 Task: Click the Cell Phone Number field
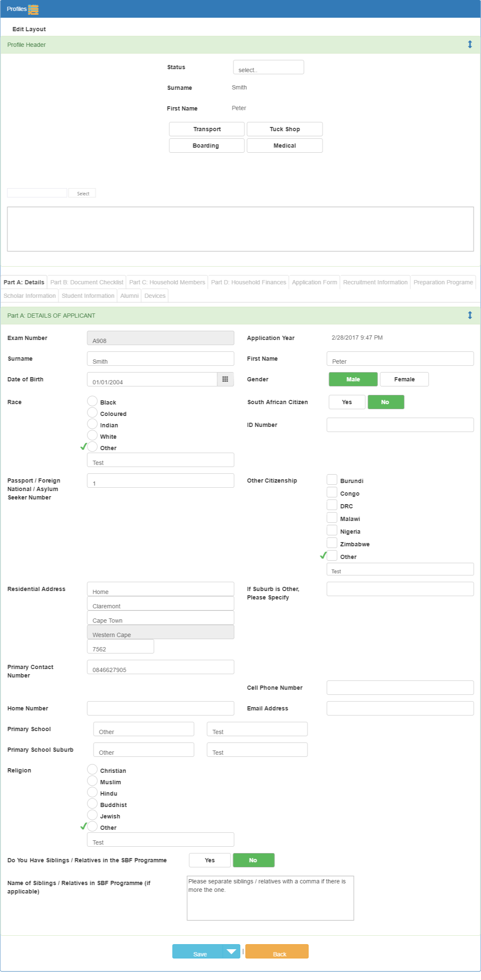pyautogui.click(x=400, y=688)
